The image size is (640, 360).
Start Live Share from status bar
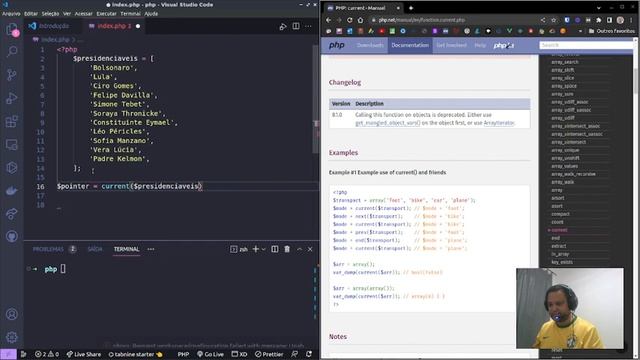click(x=84, y=354)
